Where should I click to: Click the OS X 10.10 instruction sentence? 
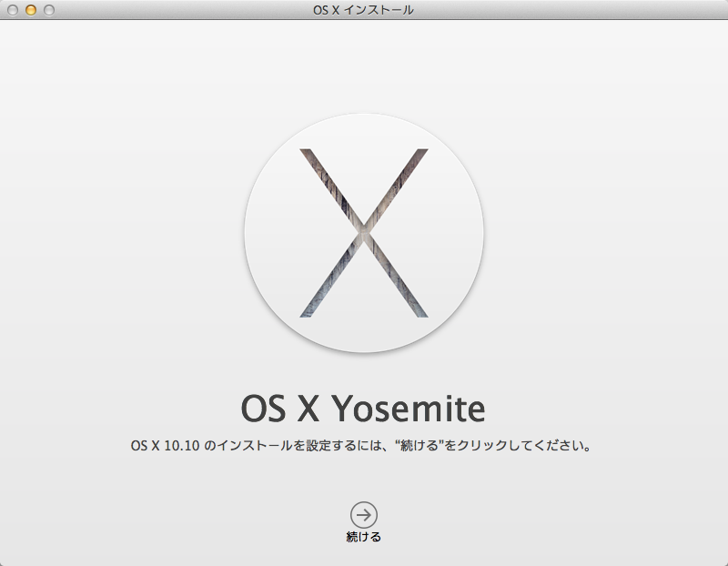point(360,445)
